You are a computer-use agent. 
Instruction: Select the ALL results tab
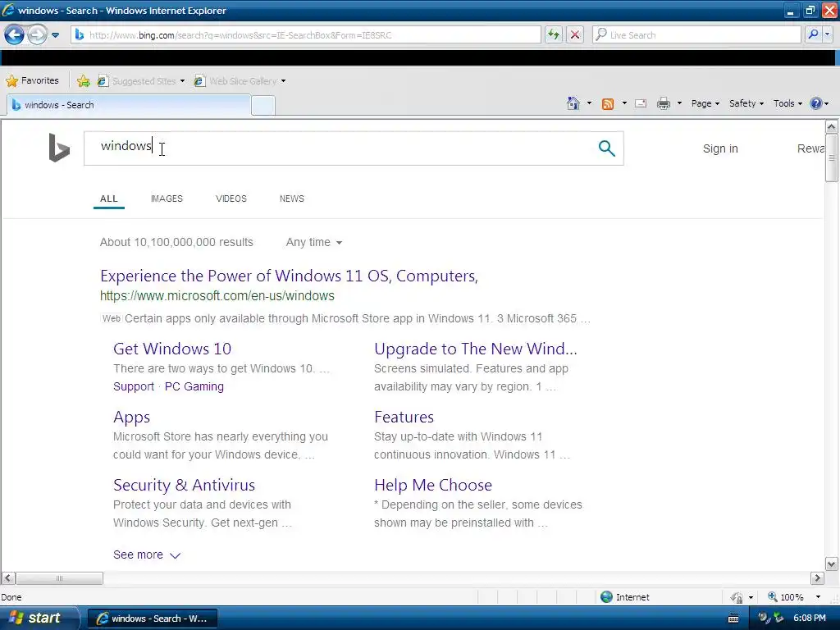[109, 199]
